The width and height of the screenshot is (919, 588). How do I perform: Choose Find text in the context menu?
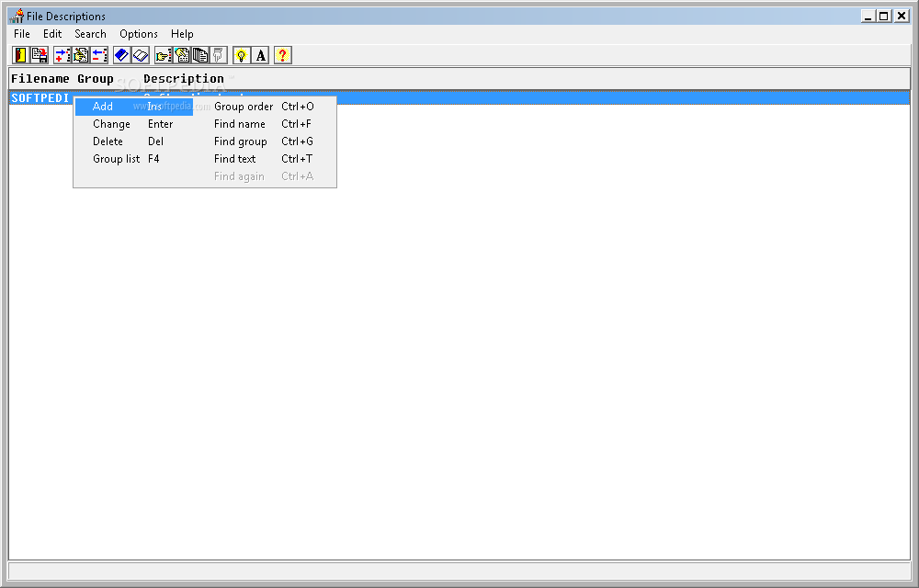(264, 159)
